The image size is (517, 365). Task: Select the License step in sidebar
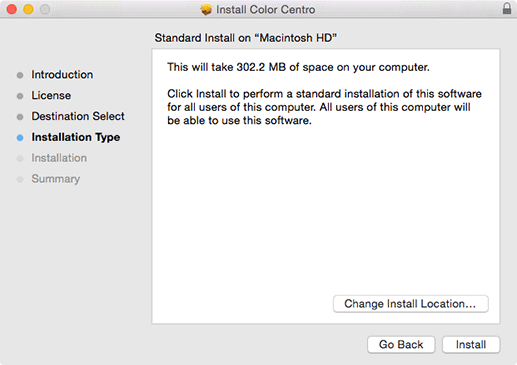click(x=51, y=95)
